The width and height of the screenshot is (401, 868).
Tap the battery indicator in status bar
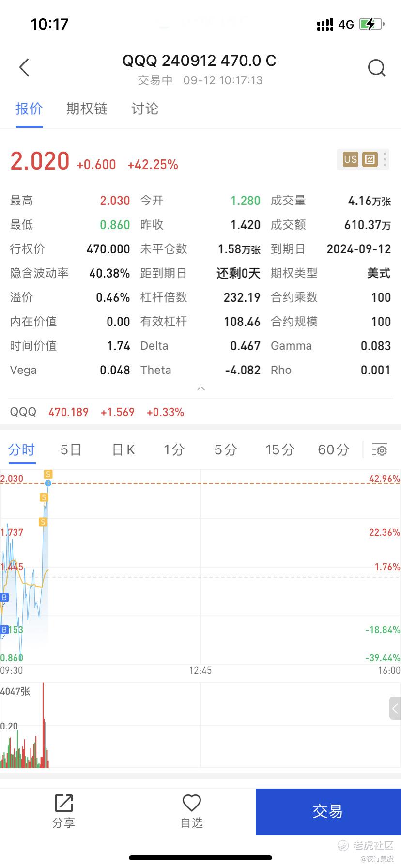pyautogui.click(x=371, y=24)
